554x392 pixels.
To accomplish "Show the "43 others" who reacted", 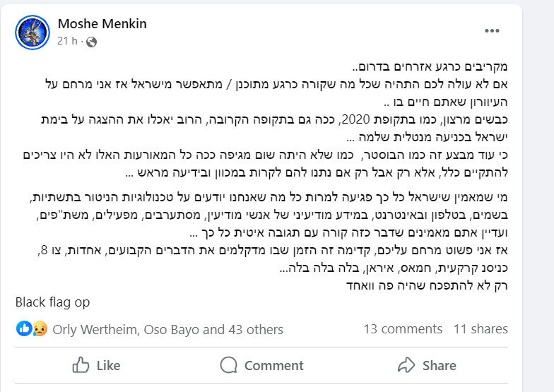I will 255,329.
